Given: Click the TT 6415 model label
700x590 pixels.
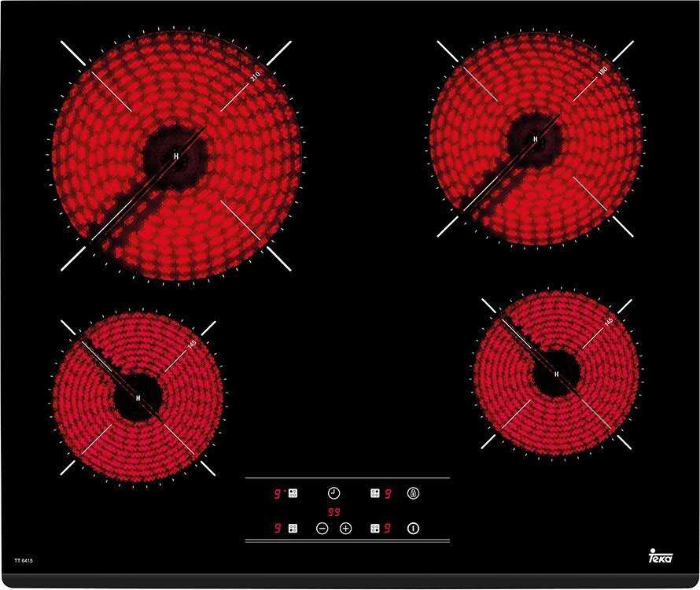Looking at the screenshot, I should pyautogui.click(x=23, y=561).
